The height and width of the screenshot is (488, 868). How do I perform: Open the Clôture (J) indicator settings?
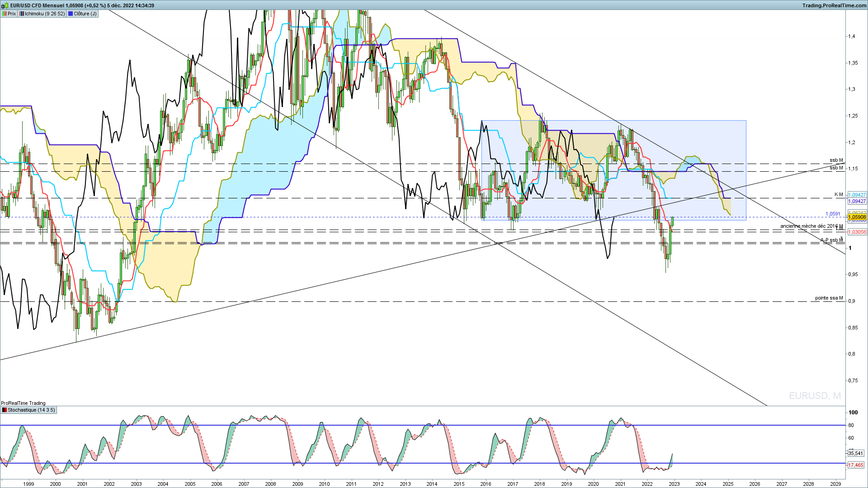[82, 14]
